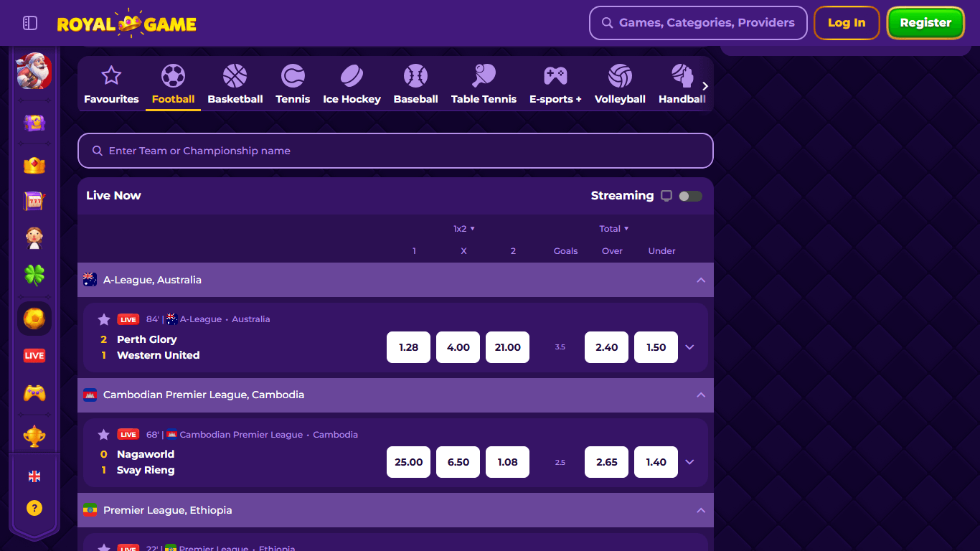Open the slot machine sidebar icon
The width and height of the screenshot is (980, 551).
pyautogui.click(x=34, y=201)
